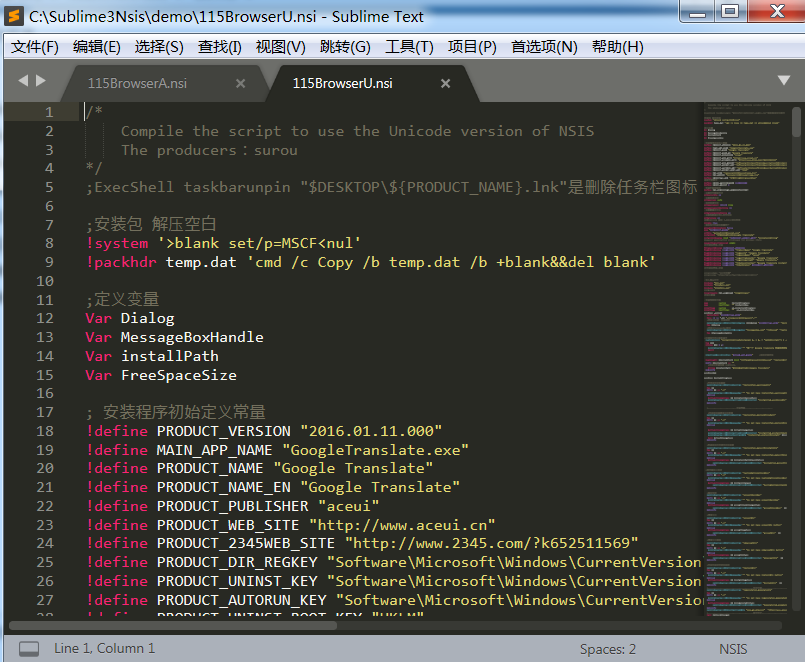Screen dimensions: 805x662
Task: Close the 115BrowserA.nsi tab
Action: coord(240,83)
